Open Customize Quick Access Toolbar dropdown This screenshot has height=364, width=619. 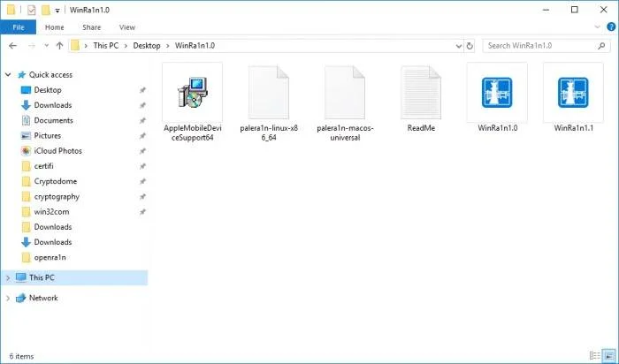tap(57, 11)
